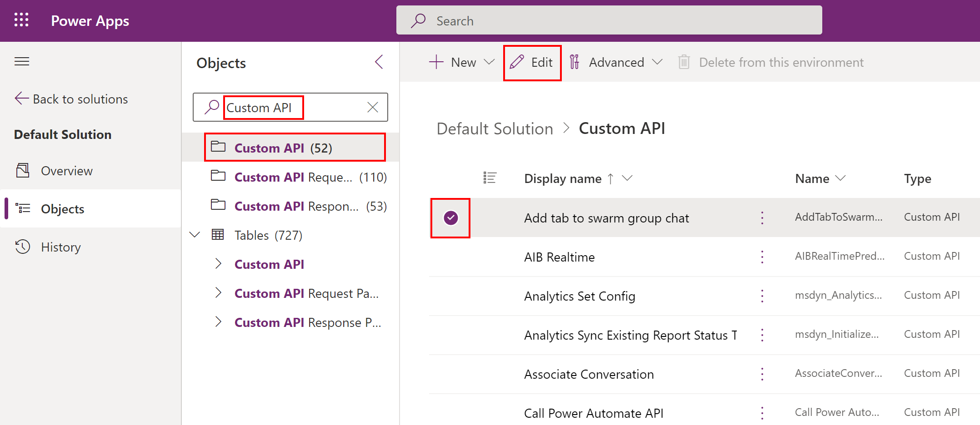Go back to solutions
980x425 pixels.
[x=71, y=99]
